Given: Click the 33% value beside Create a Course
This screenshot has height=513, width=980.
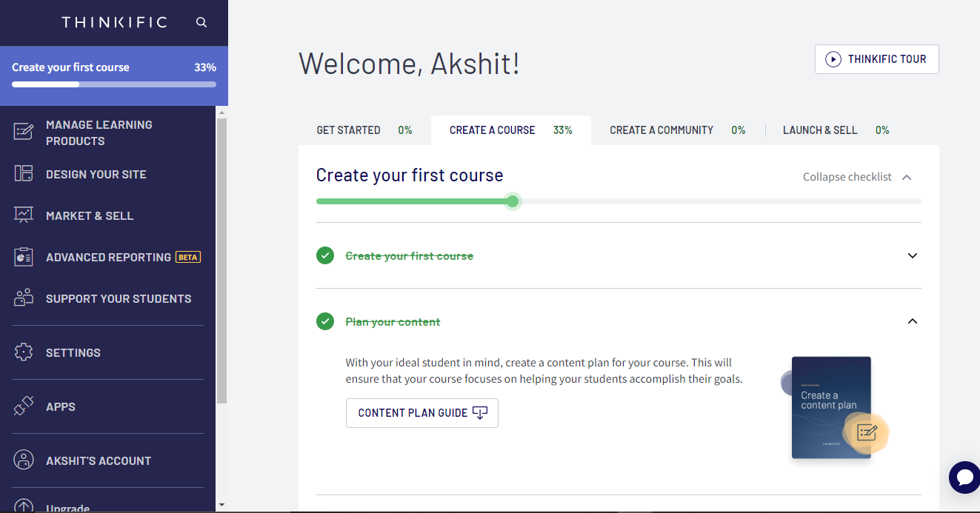Looking at the screenshot, I should 563,130.
